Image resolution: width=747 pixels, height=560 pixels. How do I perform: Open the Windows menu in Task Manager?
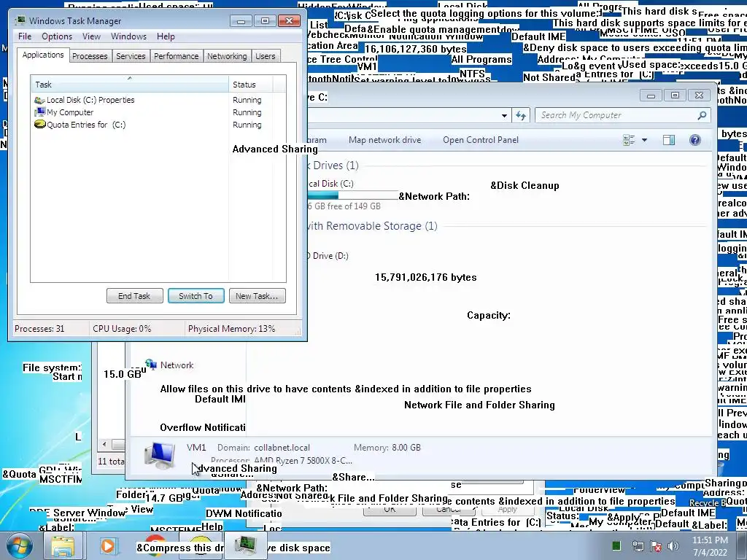pyautogui.click(x=128, y=36)
